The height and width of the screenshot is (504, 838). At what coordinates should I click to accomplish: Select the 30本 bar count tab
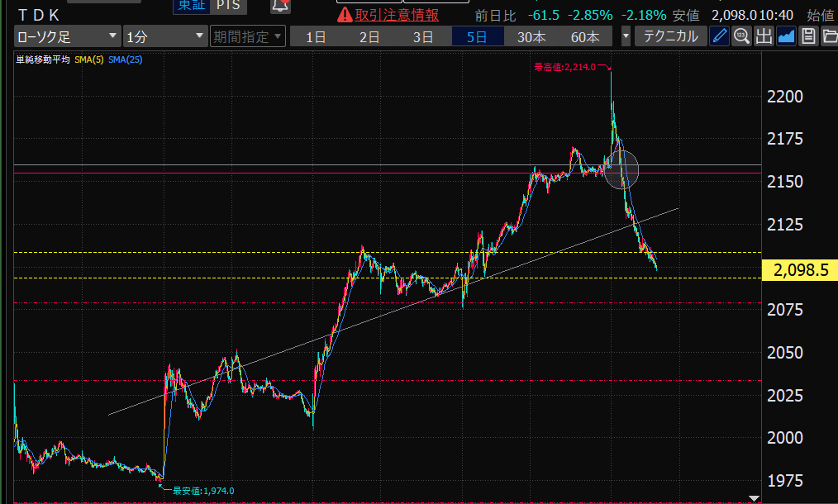[531, 36]
